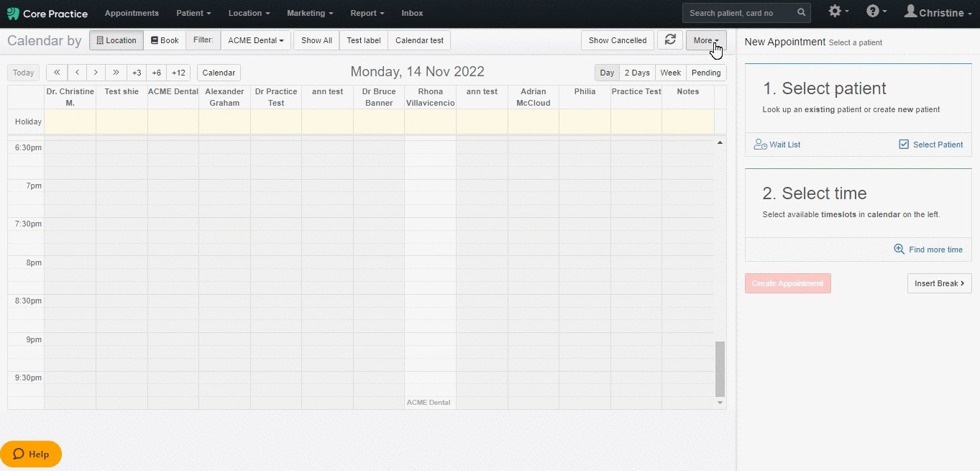Screen dimensions: 980x471
Task: Toggle the Show All filter
Action: click(316, 40)
